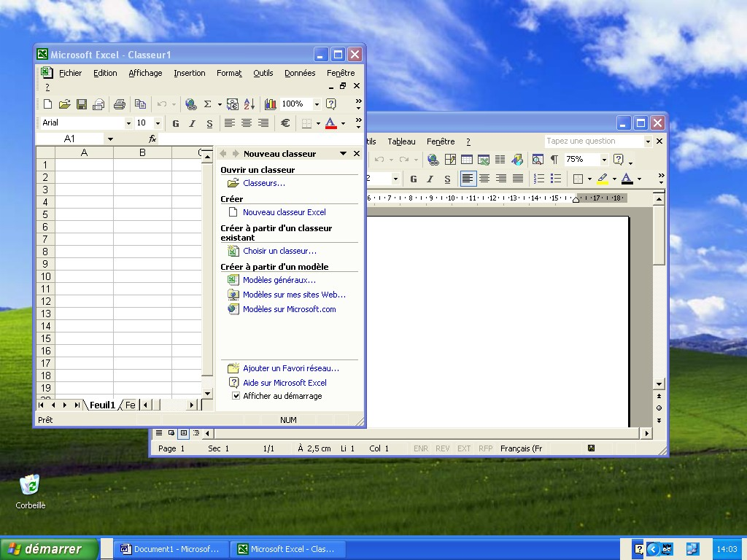
Task: Click the Tables and Borders icon in Word
Action: (x=450, y=159)
